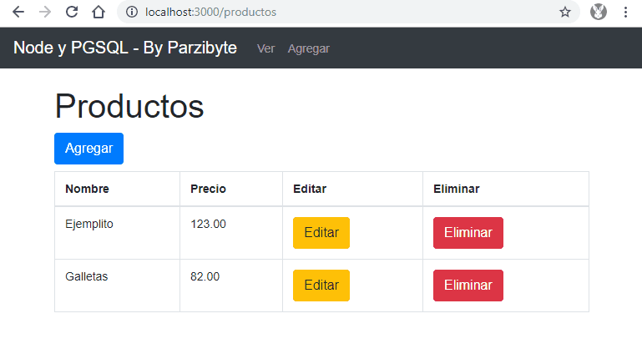Reload the page with refresh icon
This screenshot has height=364, width=642.
point(72,13)
